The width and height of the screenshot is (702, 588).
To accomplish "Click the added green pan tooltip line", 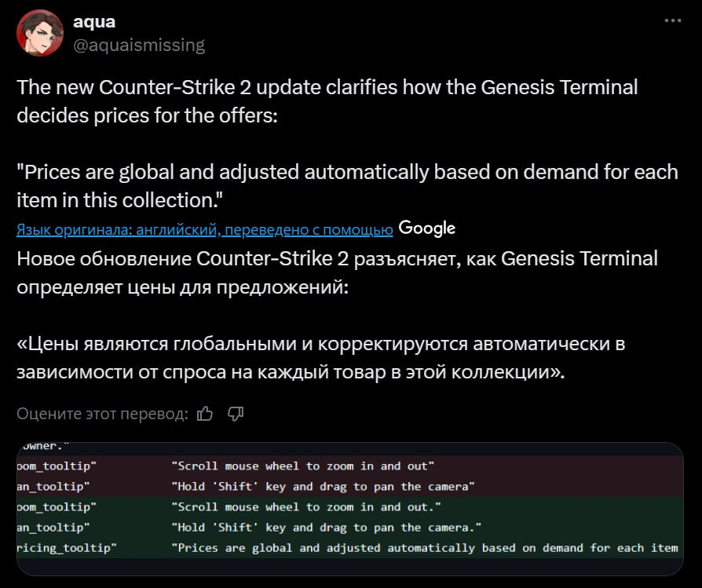I will 327,528.
